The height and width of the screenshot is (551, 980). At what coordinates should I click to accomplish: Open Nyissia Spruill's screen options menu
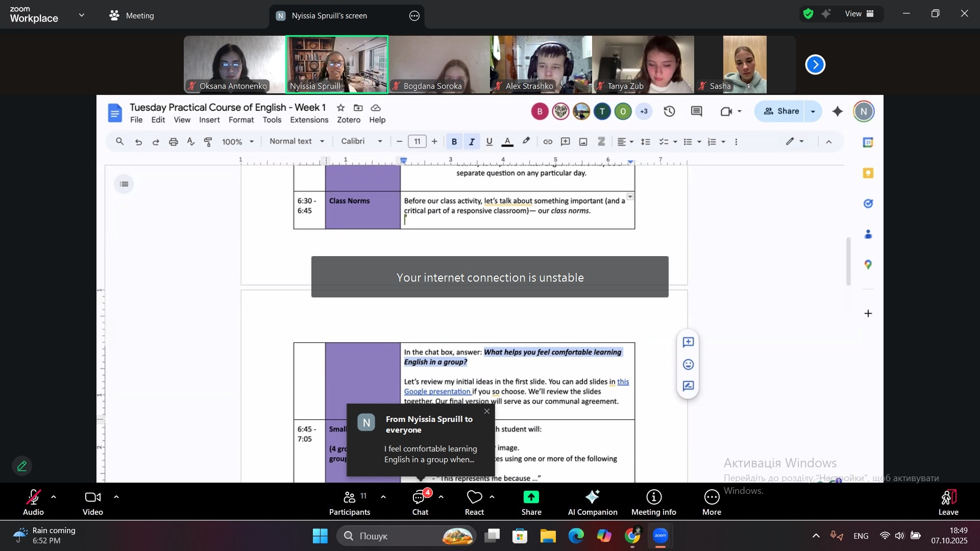[x=414, y=16]
